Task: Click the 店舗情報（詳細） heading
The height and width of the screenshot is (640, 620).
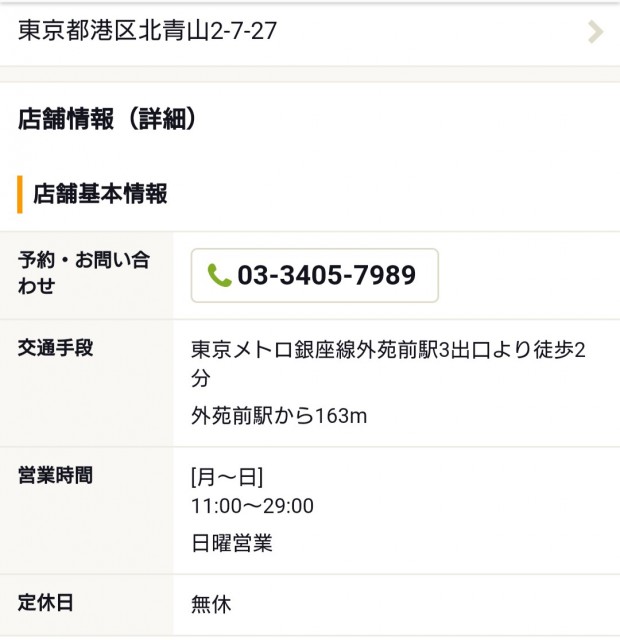Action: pyautogui.click(x=107, y=120)
